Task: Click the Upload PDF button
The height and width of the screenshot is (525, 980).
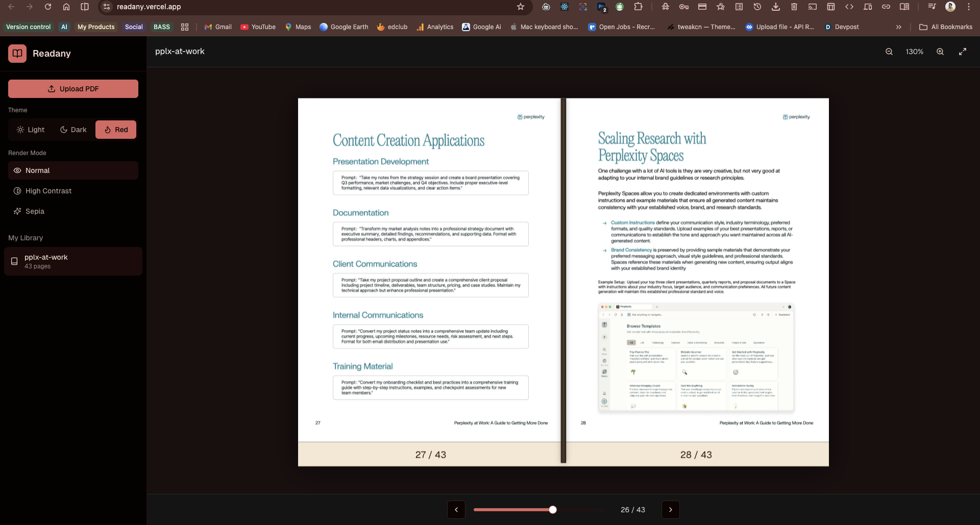Action: 73,89
